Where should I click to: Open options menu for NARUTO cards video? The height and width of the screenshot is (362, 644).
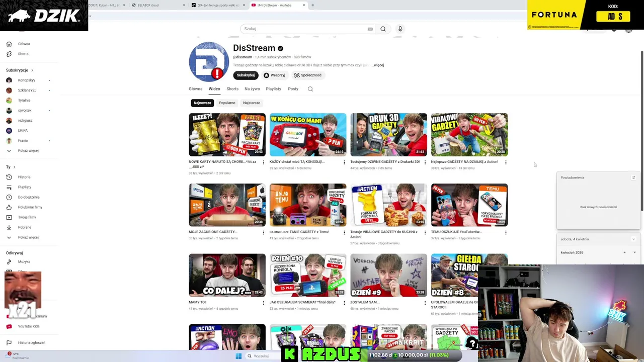coord(264,162)
